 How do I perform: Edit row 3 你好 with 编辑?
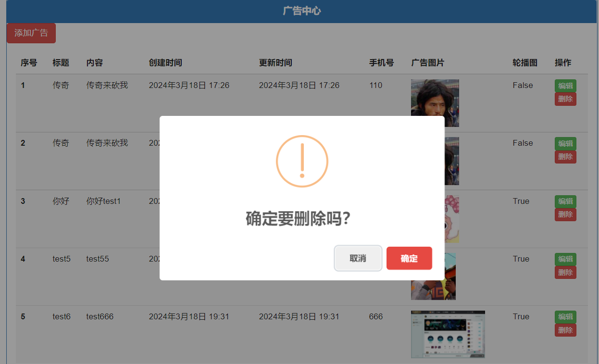[565, 201]
